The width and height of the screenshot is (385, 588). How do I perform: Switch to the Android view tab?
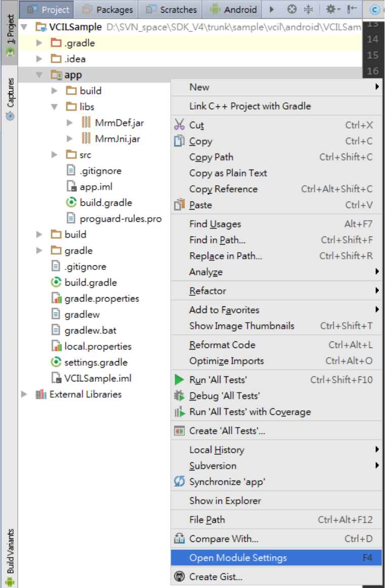click(x=234, y=10)
